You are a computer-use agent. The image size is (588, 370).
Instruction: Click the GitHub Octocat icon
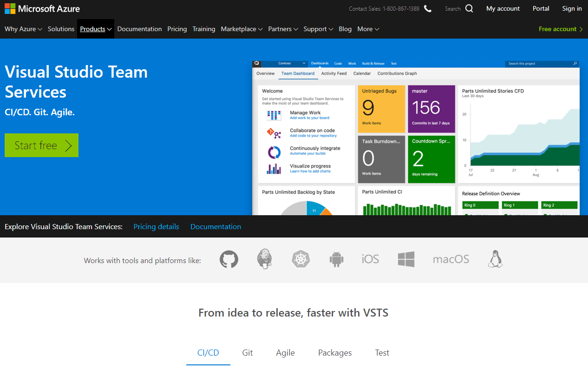tap(229, 259)
